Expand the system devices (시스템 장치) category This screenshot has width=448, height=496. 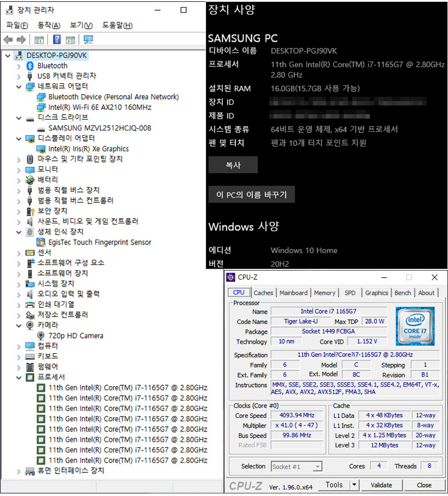coord(19,284)
